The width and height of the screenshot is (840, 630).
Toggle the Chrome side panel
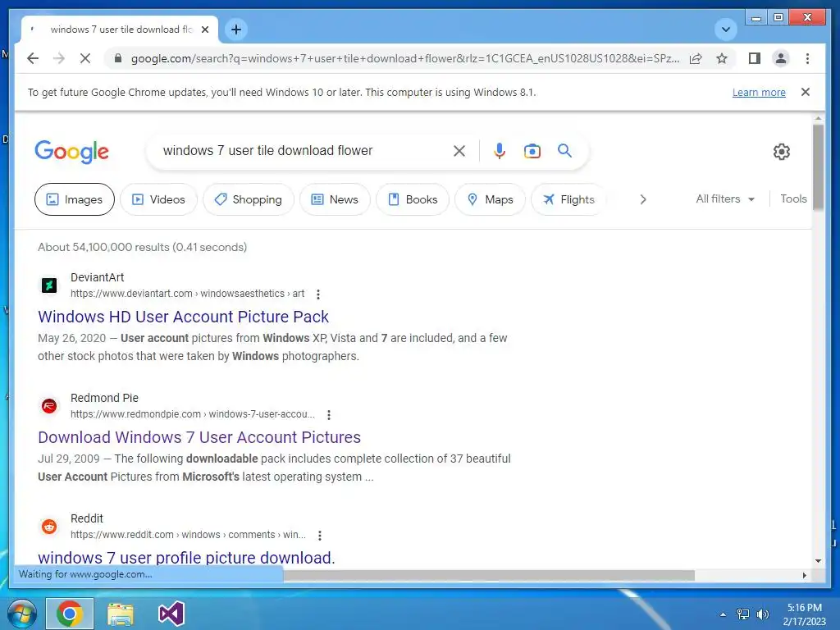[755, 58]
